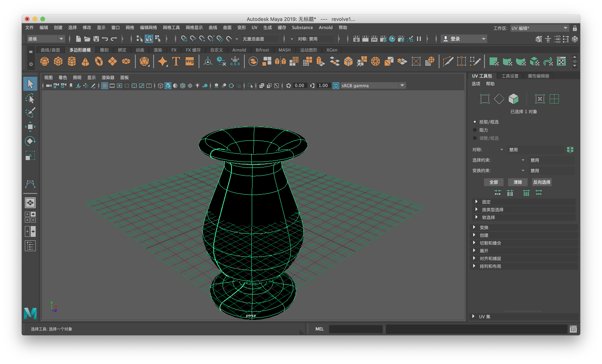The width and height of the screenshot is (602, 364).
Task: Choose the Move tool in toolbox
Action: (30, 127)
